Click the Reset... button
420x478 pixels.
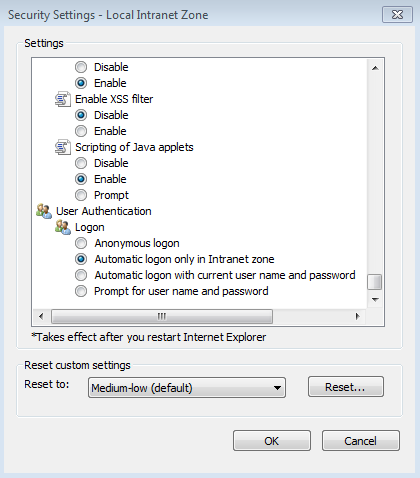click(346, 387)
